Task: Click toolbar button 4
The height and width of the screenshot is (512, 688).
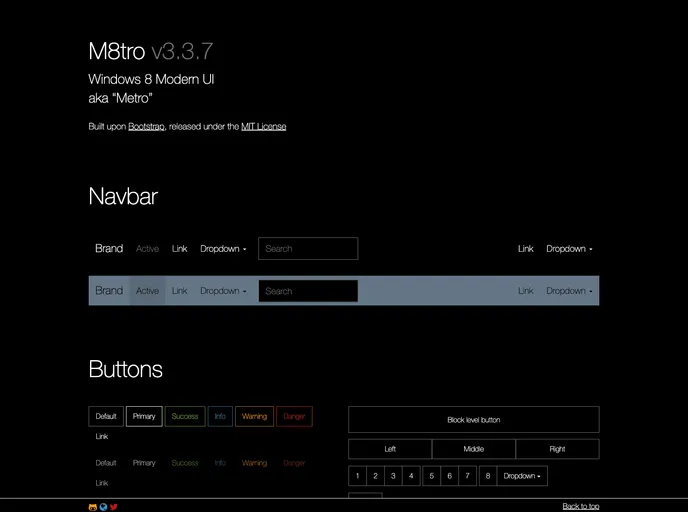Action: [411, 476]
